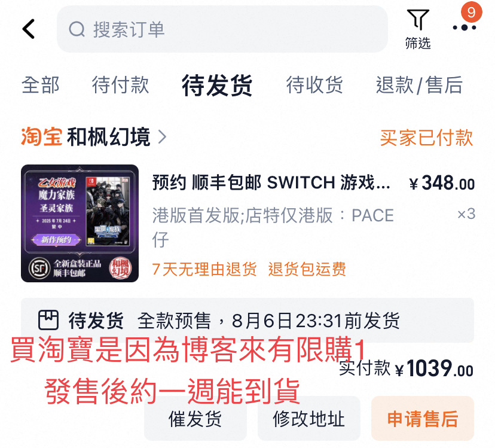495x448 pixels.
Task: Tap the package icon beside 待发货 status
Action: click(x=48, y=320)
